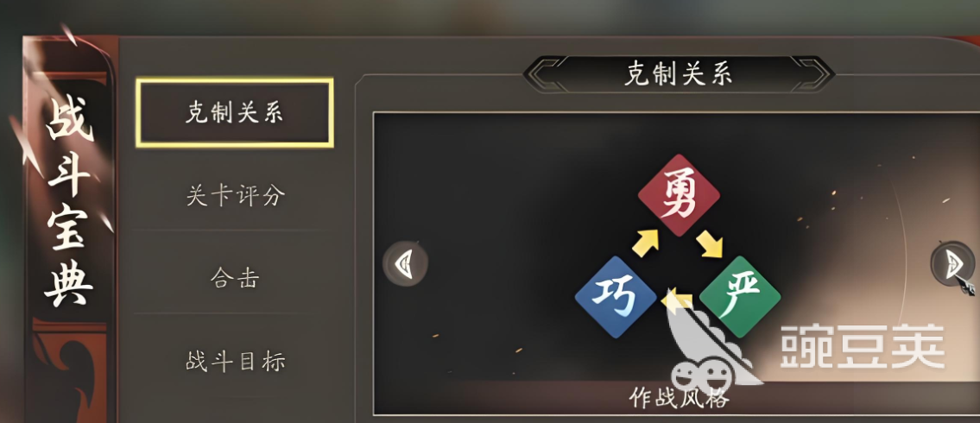Click the yellow arrow from 严 to 巧

click(x=679, y=302)
